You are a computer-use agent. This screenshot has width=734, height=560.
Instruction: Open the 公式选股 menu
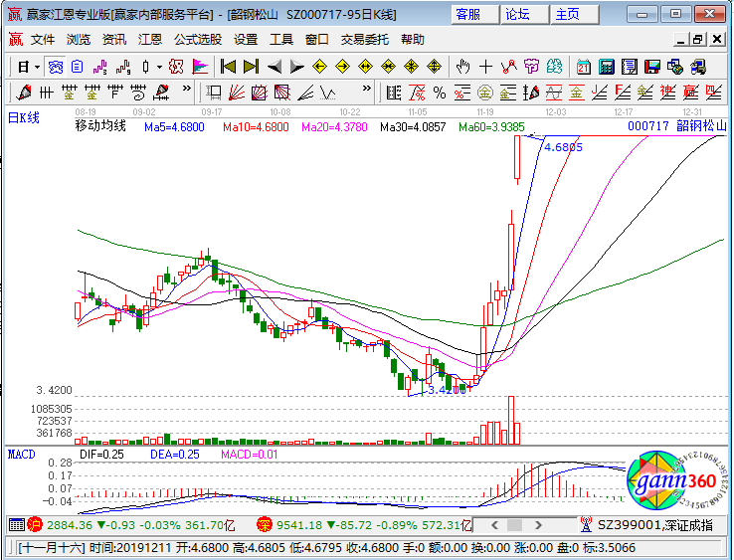[198, 40]
